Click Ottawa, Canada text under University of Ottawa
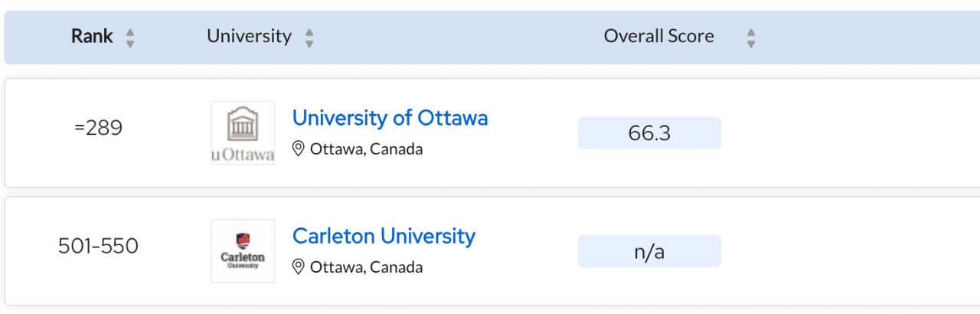Screen dimensions: 980x314 coord(366,149)
